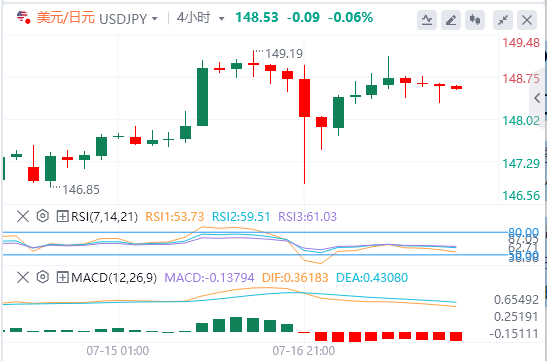Open the candlestick style icon

click(x=475, y=20)
